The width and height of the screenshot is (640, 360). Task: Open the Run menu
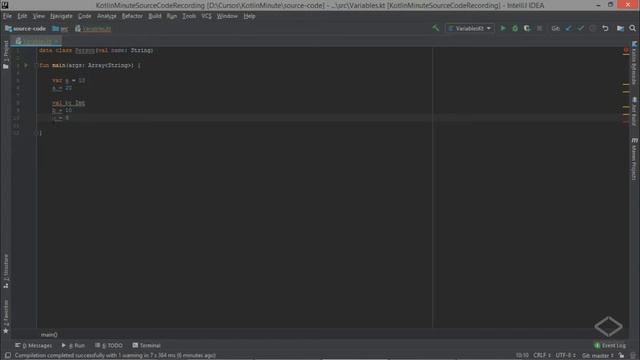[x=172, y=16]
